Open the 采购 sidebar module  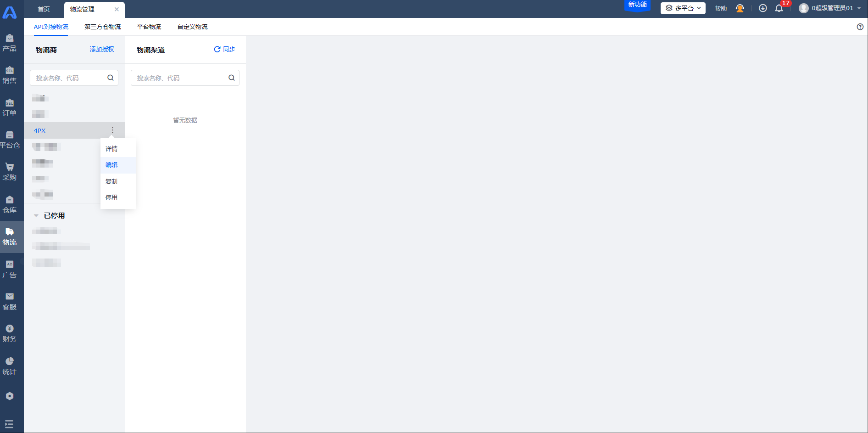pos(10,172)
